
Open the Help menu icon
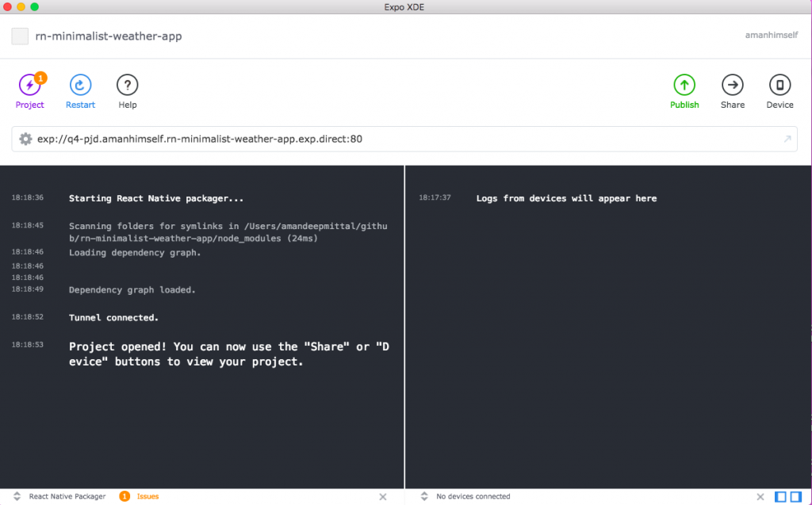click(128, 86)
